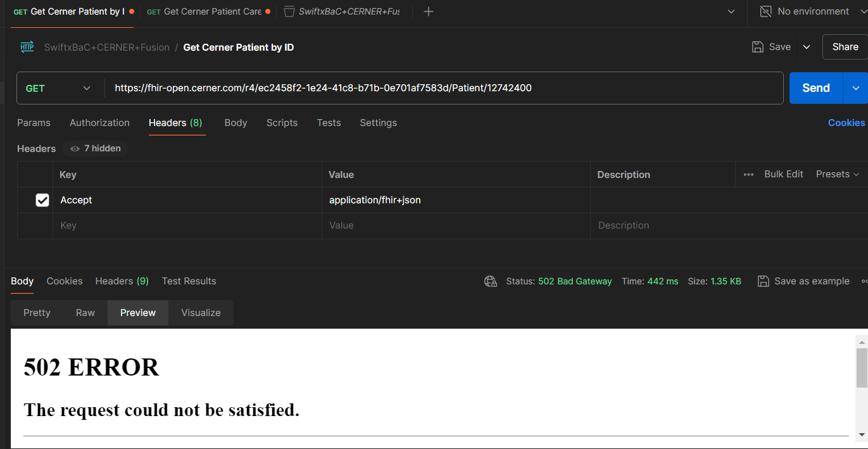868x449 pixels.
Task: Select the Save as example icon
Action: coord(764,281)
